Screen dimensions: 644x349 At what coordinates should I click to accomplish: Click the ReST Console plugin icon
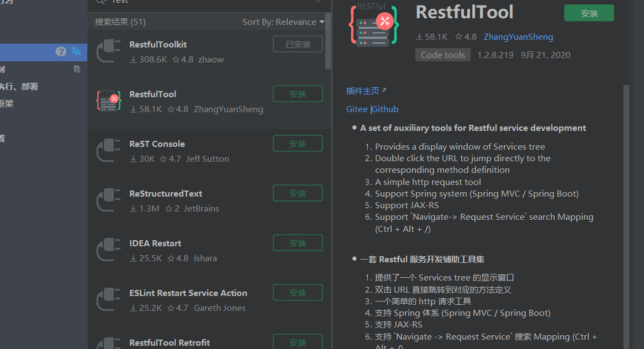tap(108, 150)
